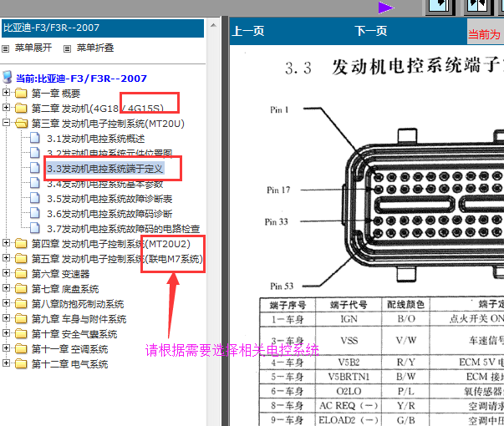The height and width of the screenshot is (426, 504).
Task: Select chapter 第十二章 电气系统
Action: pyautogui.click(x=69, y=364)
